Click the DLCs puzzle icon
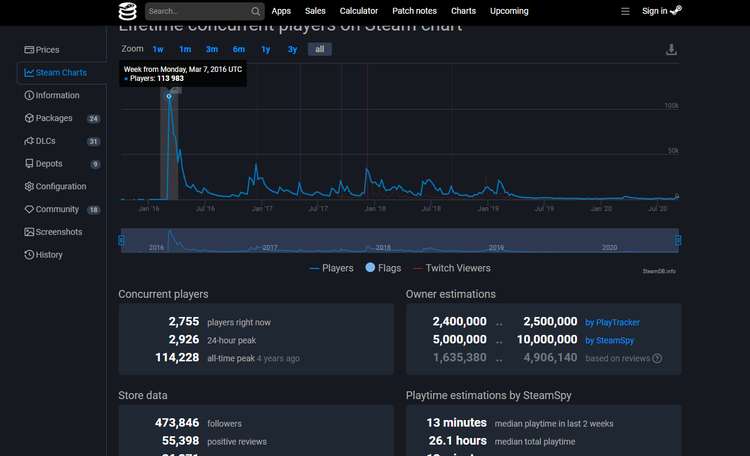 (29, 141)
